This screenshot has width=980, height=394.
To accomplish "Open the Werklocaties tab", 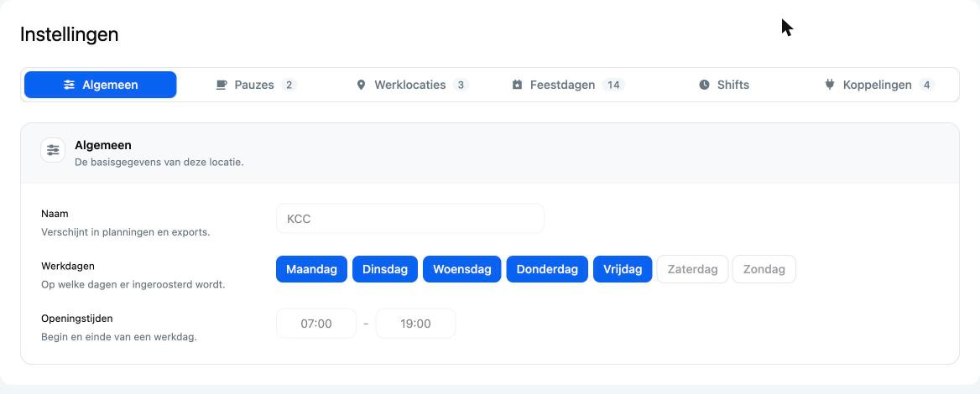I will pos(412,85).
